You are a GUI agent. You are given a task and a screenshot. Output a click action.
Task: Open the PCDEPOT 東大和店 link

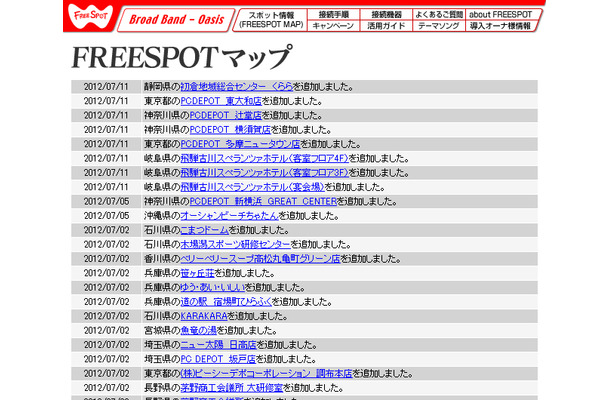click(x=221, y=101)
